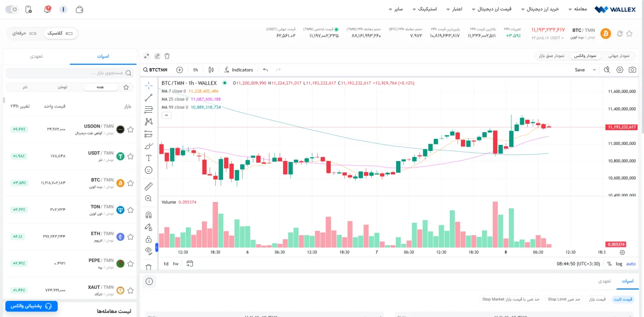
Task: Set chart range to 1d
Action: coord(166,264)
